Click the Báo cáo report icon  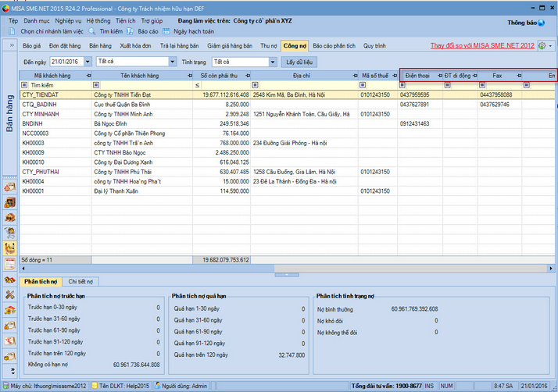tap(131, 31)
